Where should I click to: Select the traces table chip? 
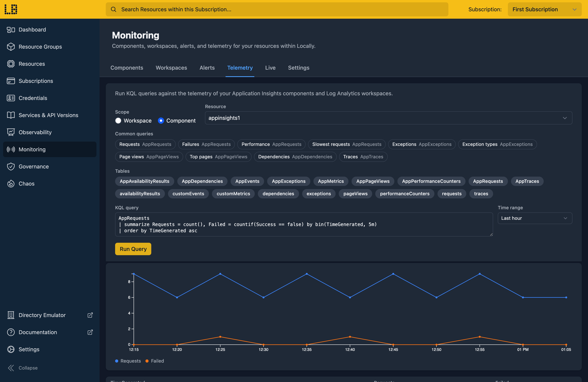[x=481, y=194]
